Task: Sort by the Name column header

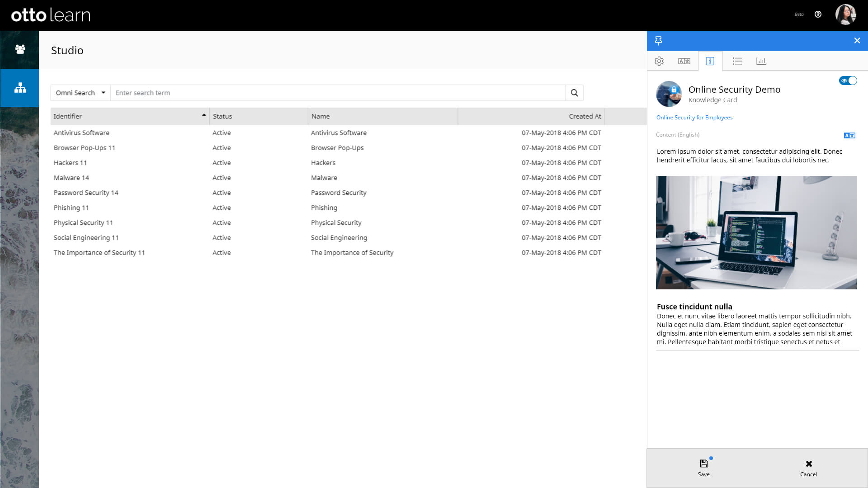Action: 383,116
